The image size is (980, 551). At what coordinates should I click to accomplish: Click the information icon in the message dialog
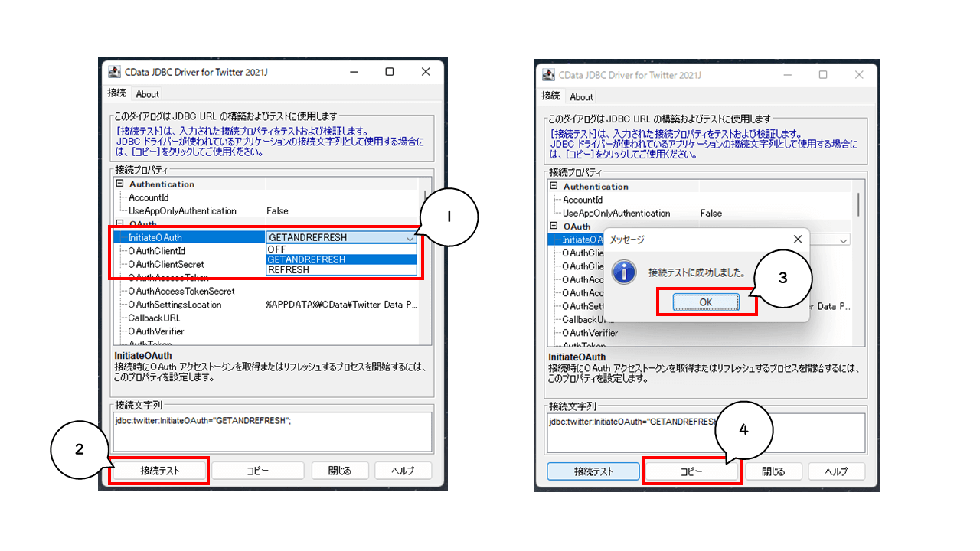(x=624, y=272)
